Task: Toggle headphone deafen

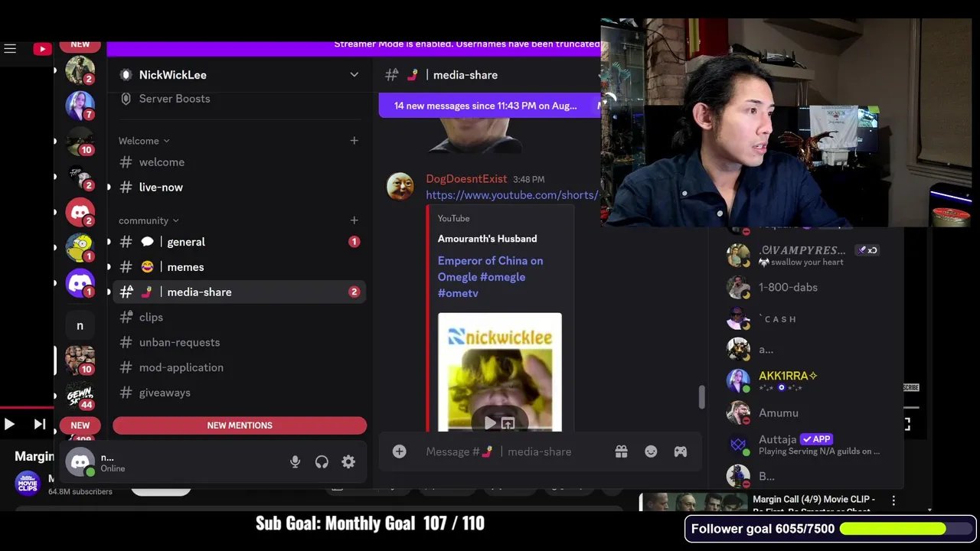Action: [x=322, y=461]
